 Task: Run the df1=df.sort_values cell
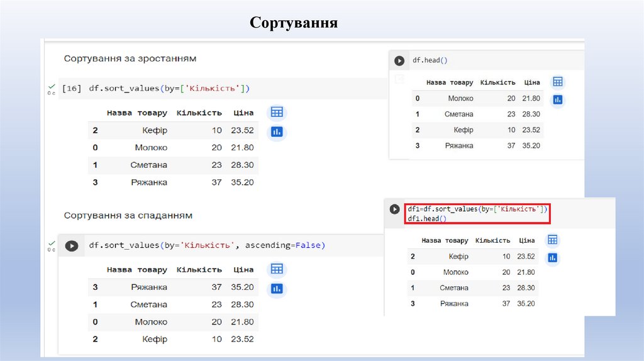[395, 209]
